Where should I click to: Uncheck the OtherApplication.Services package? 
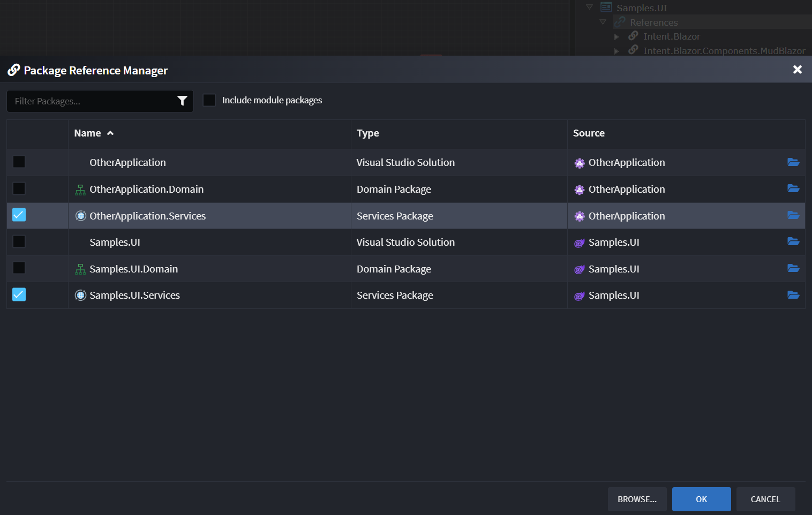point(19,215)
